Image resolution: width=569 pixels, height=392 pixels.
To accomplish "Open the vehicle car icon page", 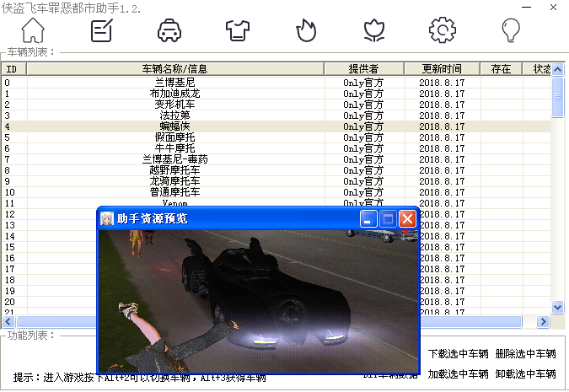I will [x=169, y=30].
